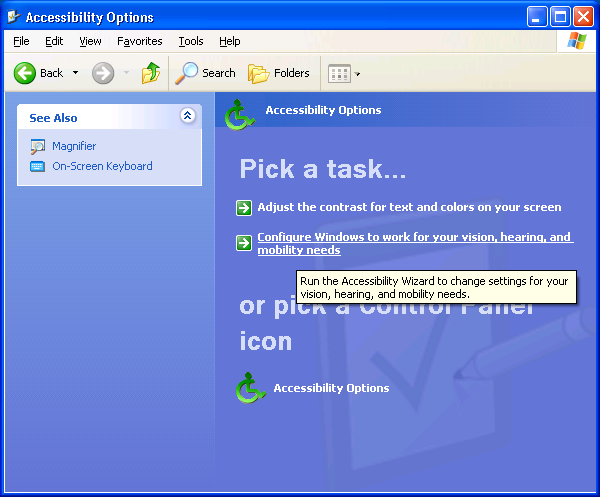Viewport: 600px width, 497px height.
Task: Open the Views dropdown arrow
Action: point(357,74)
